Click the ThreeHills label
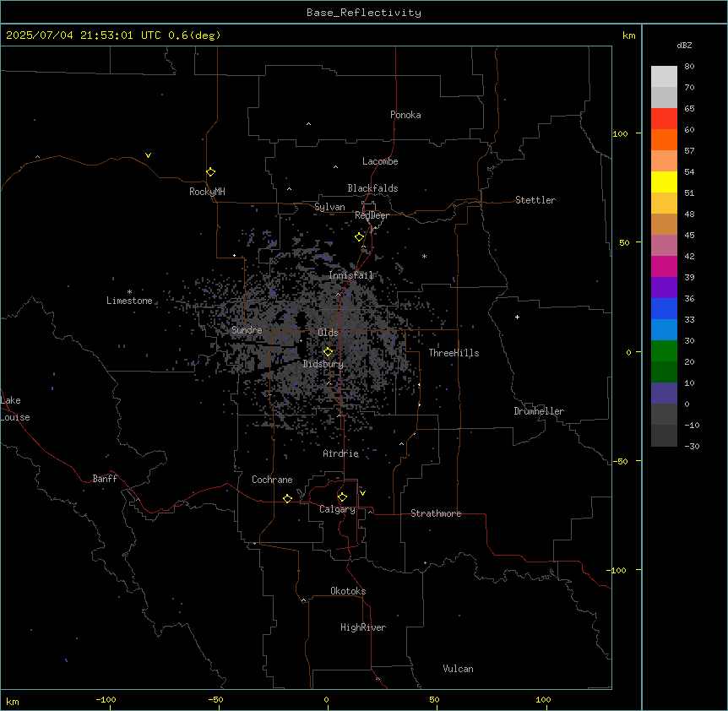This screenshot has height=711, width=728. pyautogui.click(x=454, y=353)
